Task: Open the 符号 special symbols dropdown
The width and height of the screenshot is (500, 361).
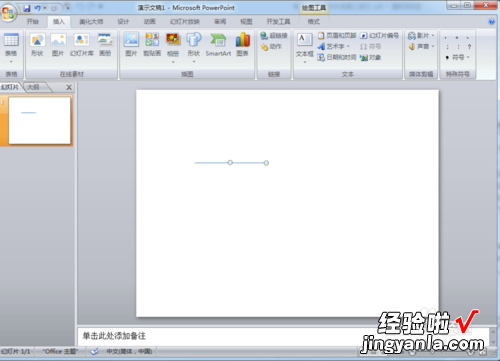Action: click(x=458, y=58)
